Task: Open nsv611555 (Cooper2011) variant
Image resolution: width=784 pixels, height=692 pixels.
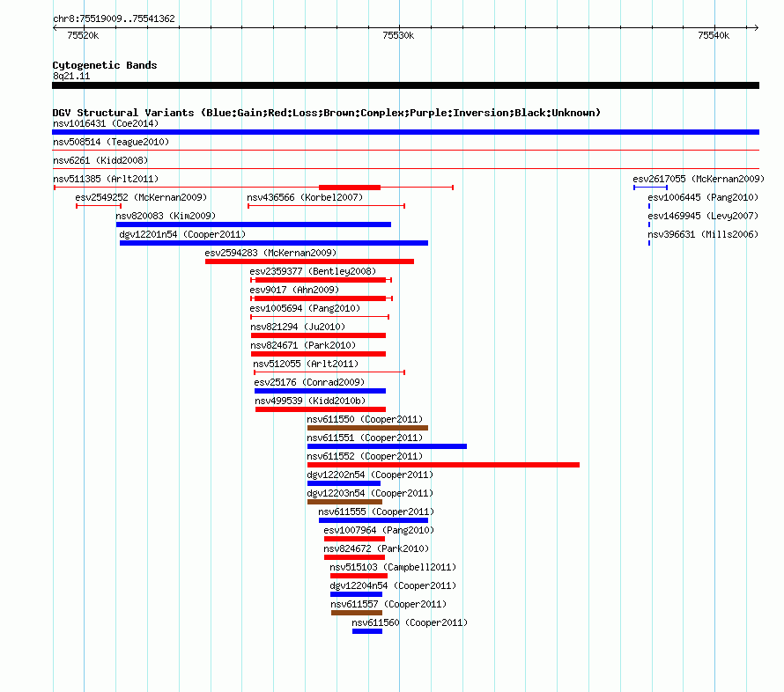Action: pyautogui.click(x=376, y=512)
